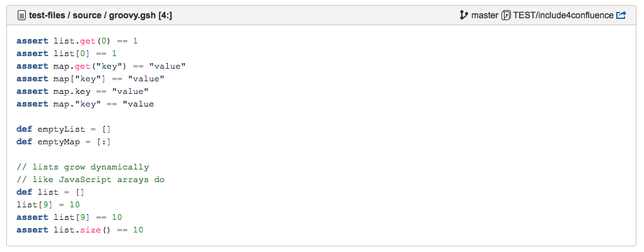Click the 'assert list.size() == 10' line
Screen dimensions: 644x252
pyautogui.click(x=80, y=230)
